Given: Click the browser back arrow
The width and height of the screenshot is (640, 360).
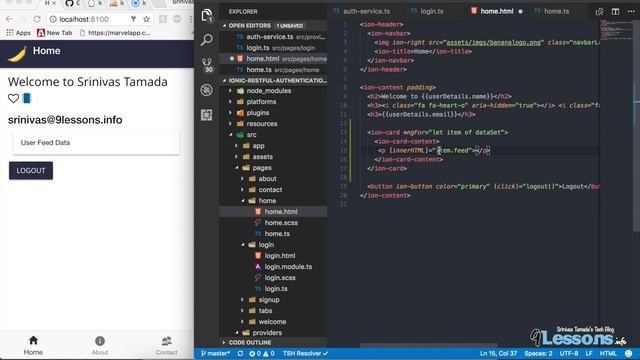Looking at the screenshot, I should tap(9, 19).
